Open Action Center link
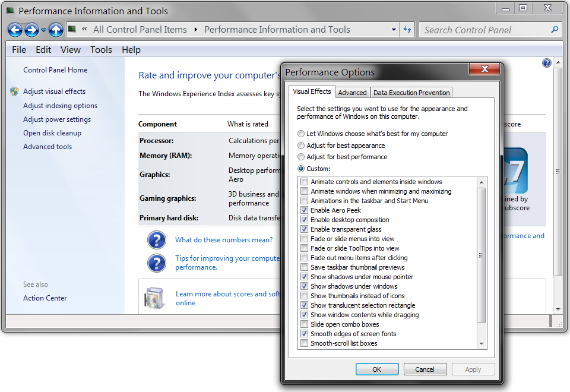 45,298
